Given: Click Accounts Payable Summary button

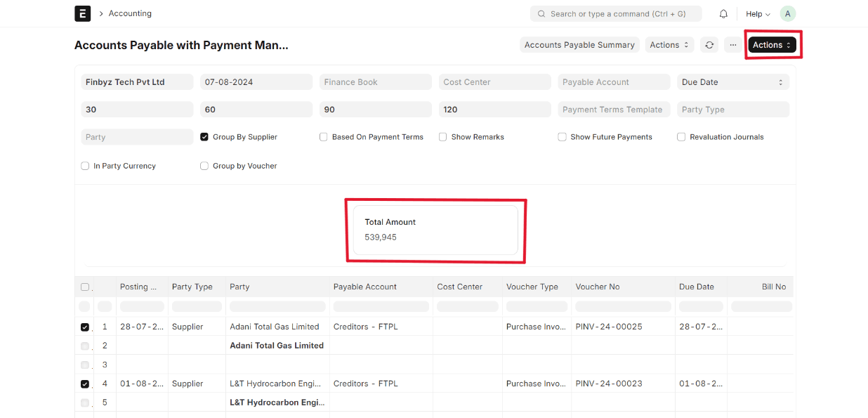Looking at the screenshot, I should click(579, 45).
